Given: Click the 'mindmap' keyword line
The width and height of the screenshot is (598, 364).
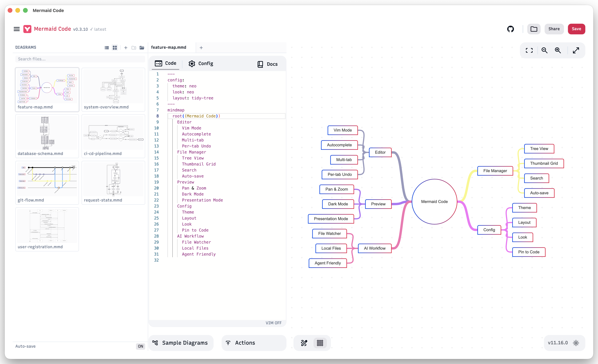Looking at the screenshot, I should [x=176, y=110].
